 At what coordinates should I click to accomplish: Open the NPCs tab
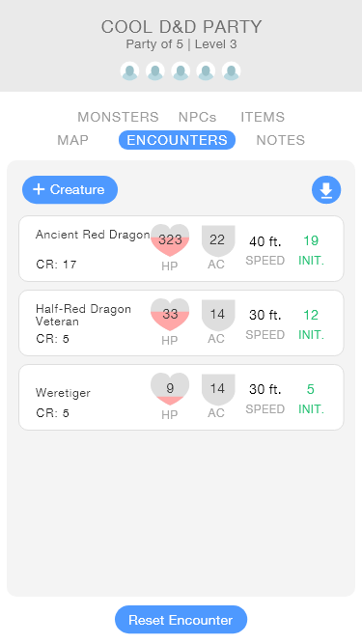197,117
